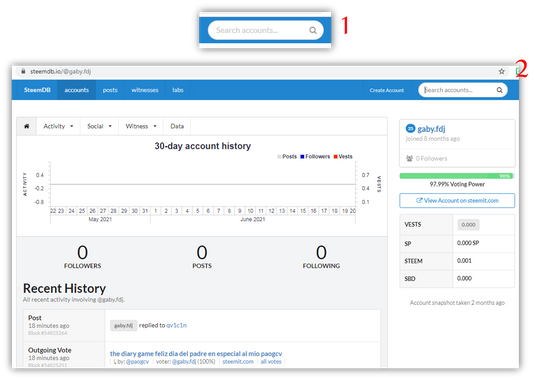This screenshot has width=544, height=380.
Task: Switch to the accounts nav tab
Action: click(77, 90)
